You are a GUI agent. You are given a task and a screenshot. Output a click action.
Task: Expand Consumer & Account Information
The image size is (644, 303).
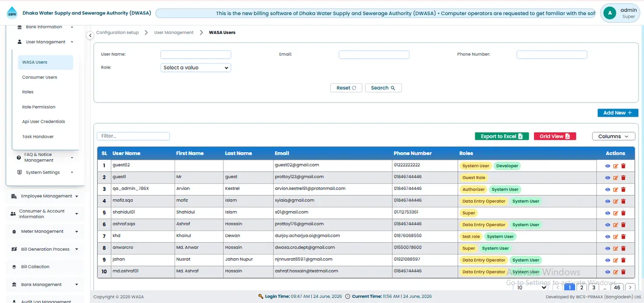point(45,214)
